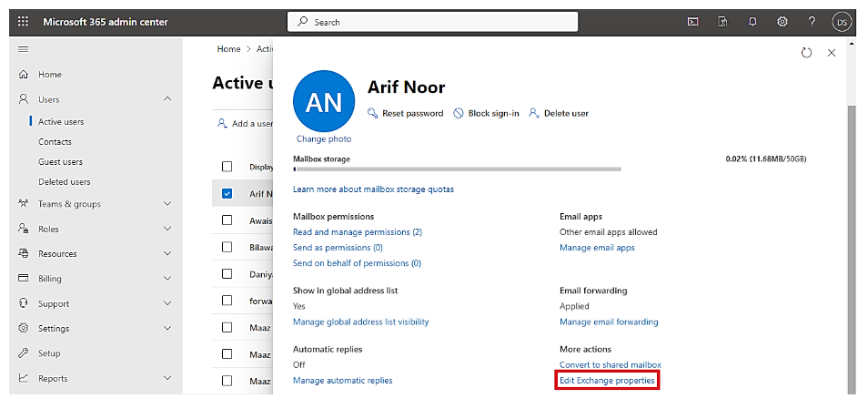Click the Resources icon in sidebar
This screenshot has width=868, height=419.
24,253
